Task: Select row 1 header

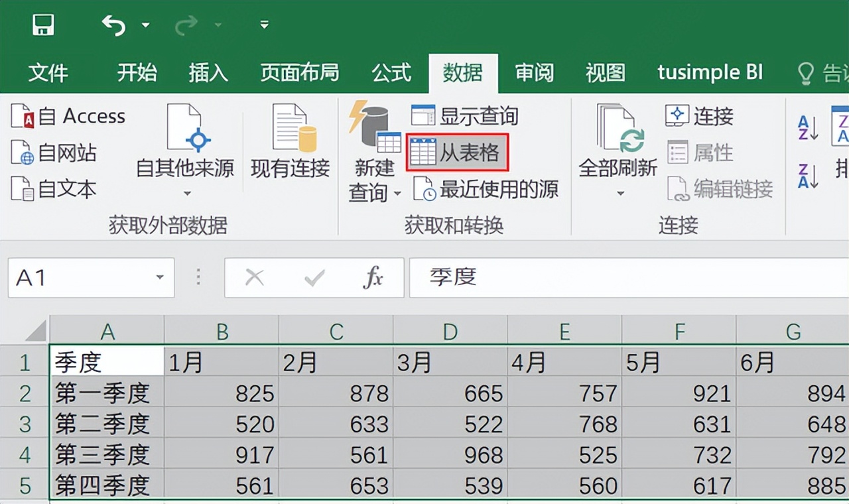Action: point(25,362)
